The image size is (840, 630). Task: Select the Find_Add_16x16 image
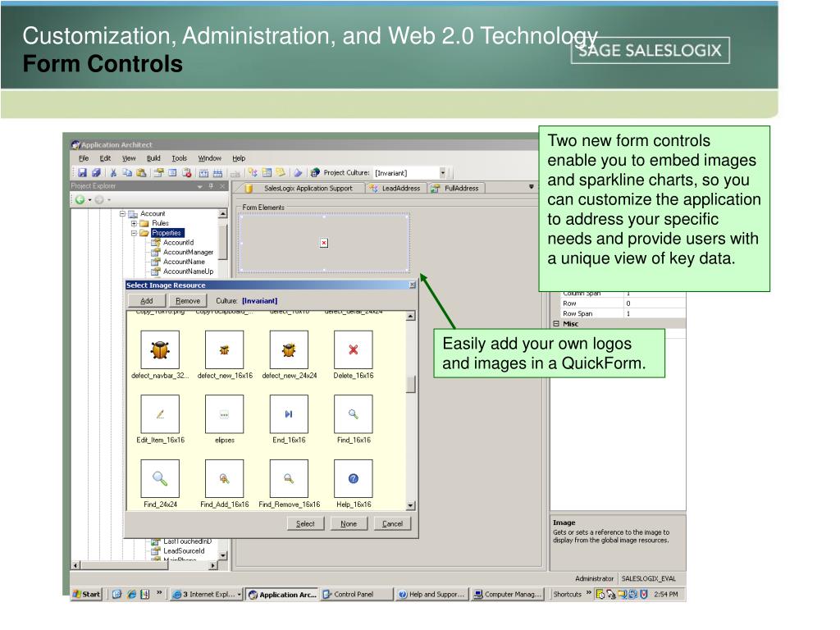225,478
